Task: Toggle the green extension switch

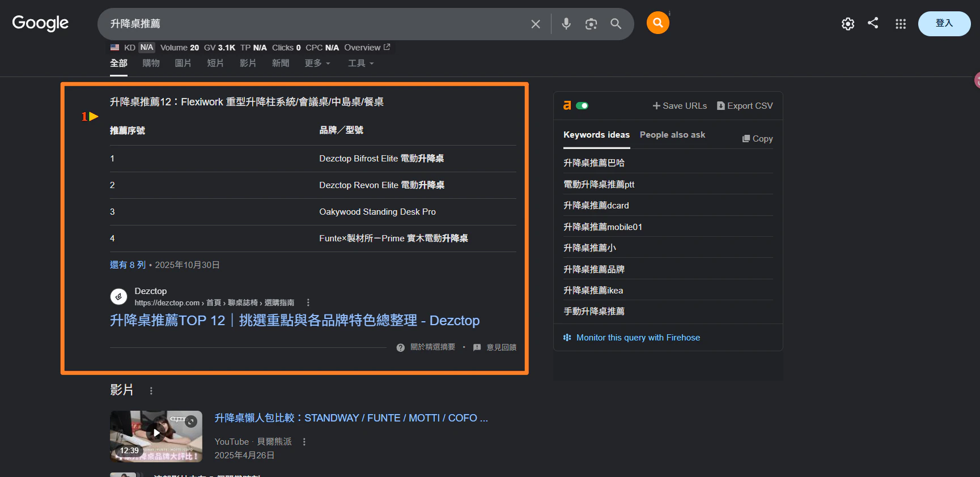Action: coord(582,105)
